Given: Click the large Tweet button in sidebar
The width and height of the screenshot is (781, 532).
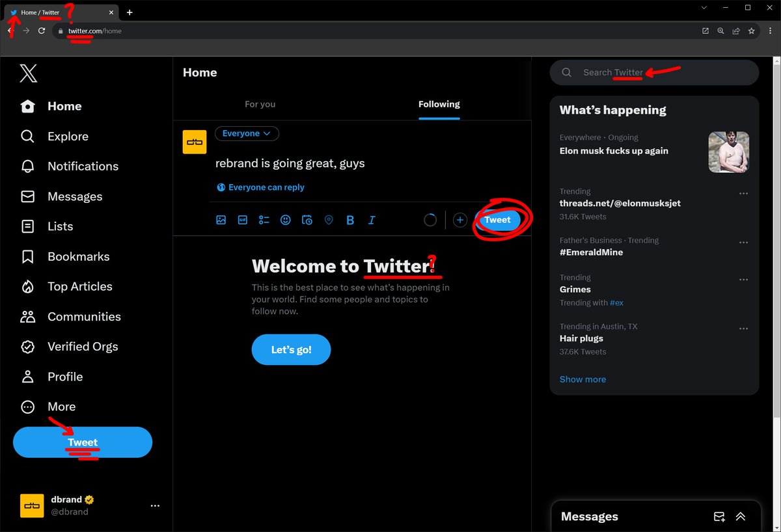Looking at the screenshot, I should click(83, 442).
